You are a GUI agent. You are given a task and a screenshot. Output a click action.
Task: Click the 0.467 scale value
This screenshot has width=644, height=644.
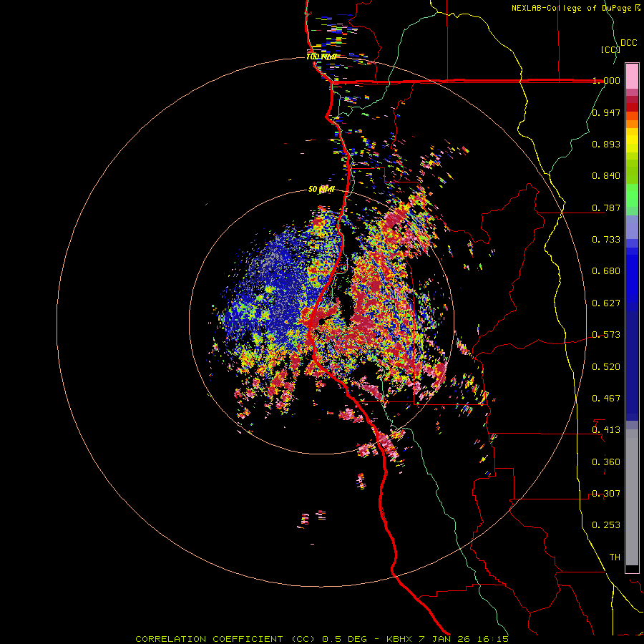606,399
